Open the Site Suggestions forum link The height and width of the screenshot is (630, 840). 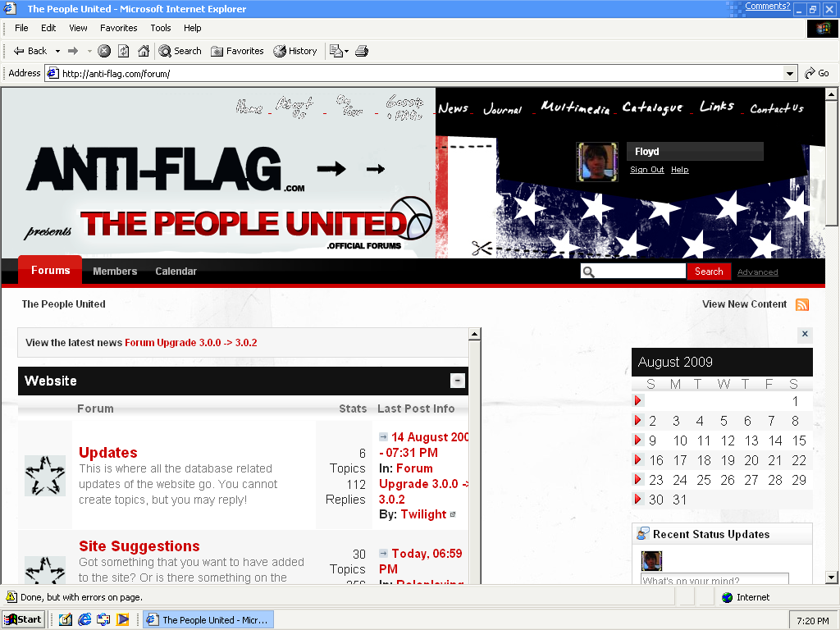[x=139, y=546]
